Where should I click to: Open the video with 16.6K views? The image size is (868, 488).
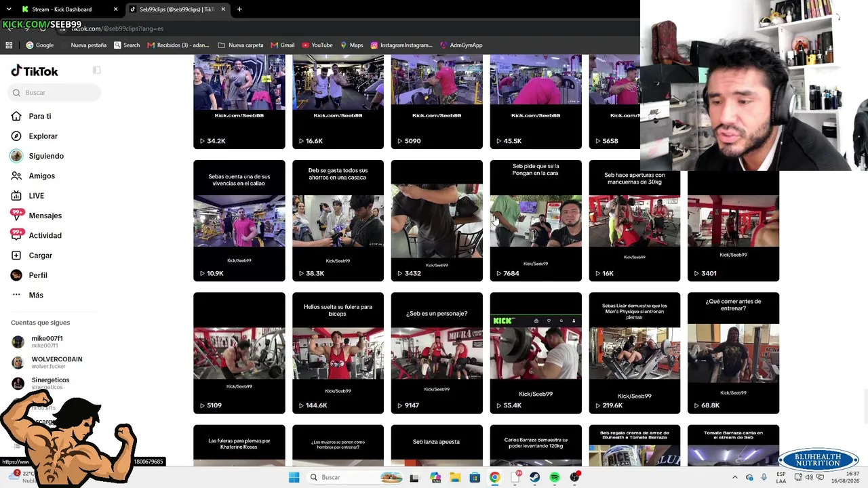pos(338,102)
